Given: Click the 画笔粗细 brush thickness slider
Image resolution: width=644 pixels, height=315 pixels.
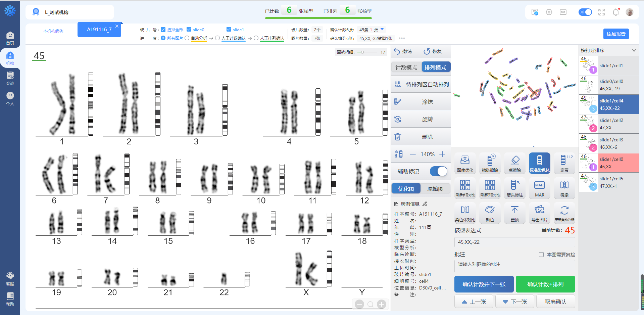Looking at the screenshot, I should (367, 52).
